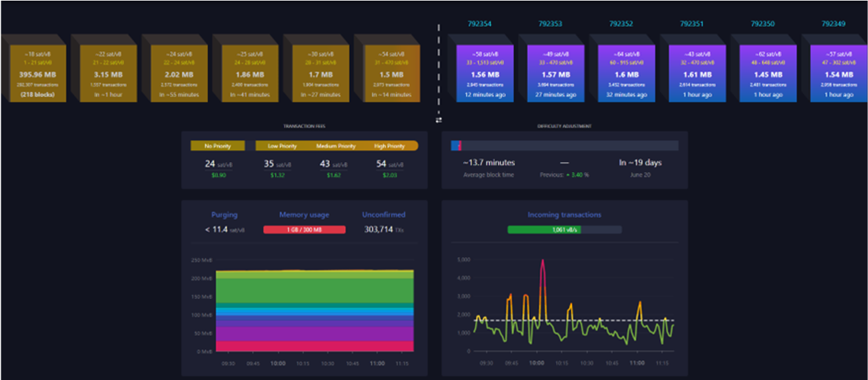
Task: Open the Incoming transactions chart title
Action: click(564, 215)
